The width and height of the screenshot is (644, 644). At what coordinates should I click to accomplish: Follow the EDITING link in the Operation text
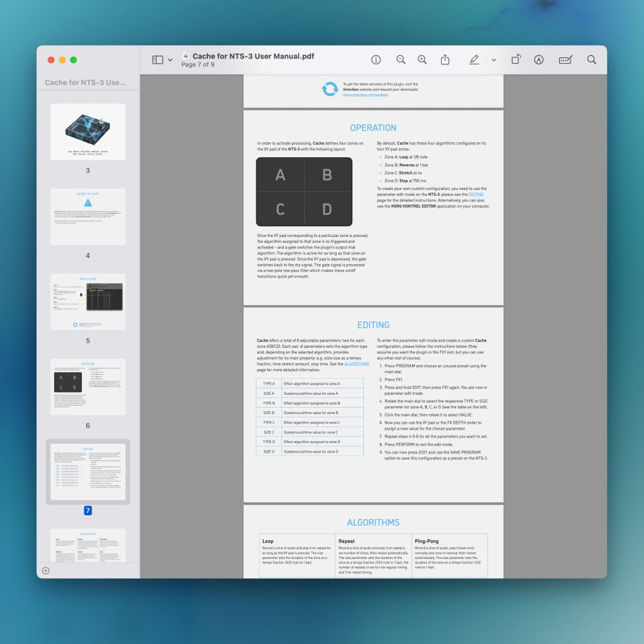tap(476, 194)
